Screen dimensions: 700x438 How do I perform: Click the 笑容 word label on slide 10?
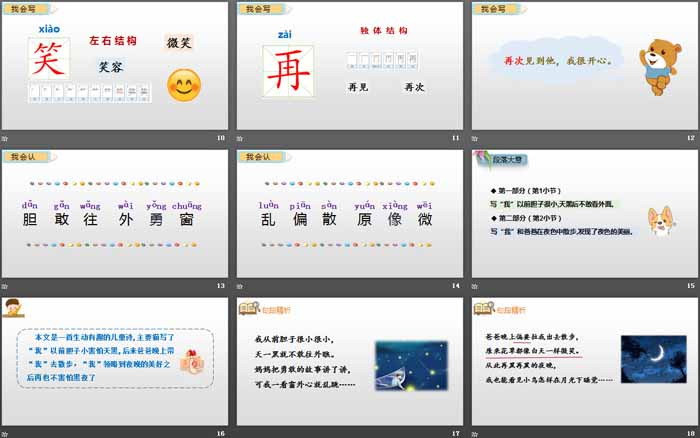113,68
